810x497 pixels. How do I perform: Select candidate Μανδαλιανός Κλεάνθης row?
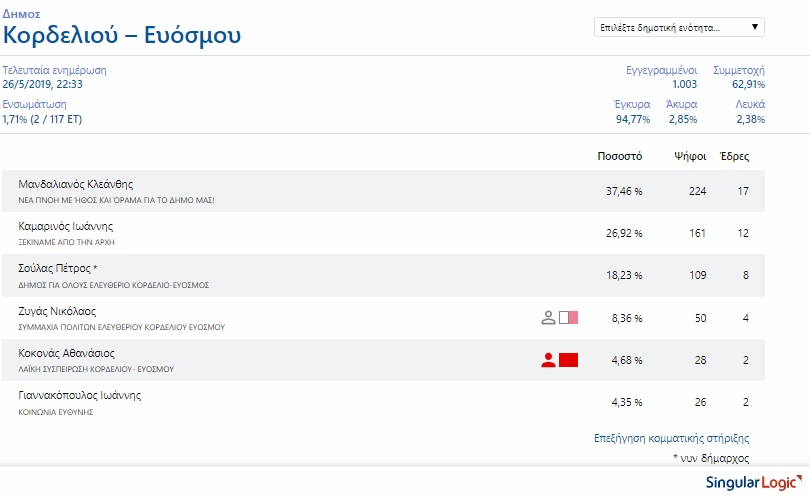coord(383,191)
